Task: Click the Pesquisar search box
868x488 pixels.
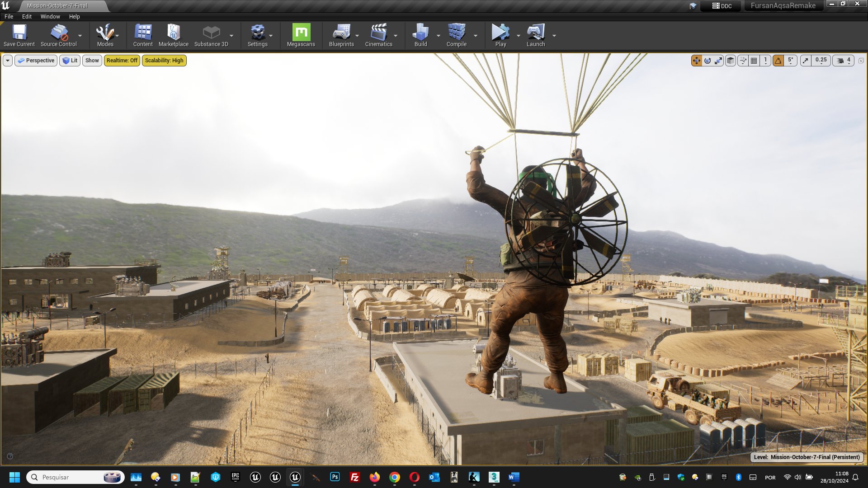Action: point(75,477)
